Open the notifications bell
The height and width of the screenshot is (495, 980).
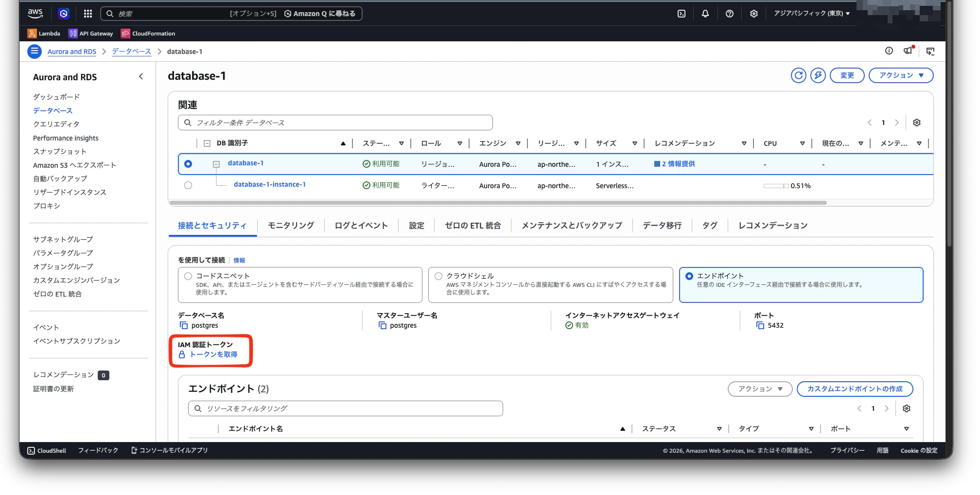[705, 14]
